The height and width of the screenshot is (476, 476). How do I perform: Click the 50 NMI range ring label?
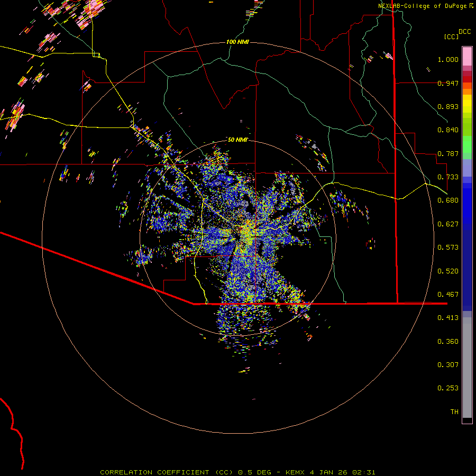pos(237,140)
